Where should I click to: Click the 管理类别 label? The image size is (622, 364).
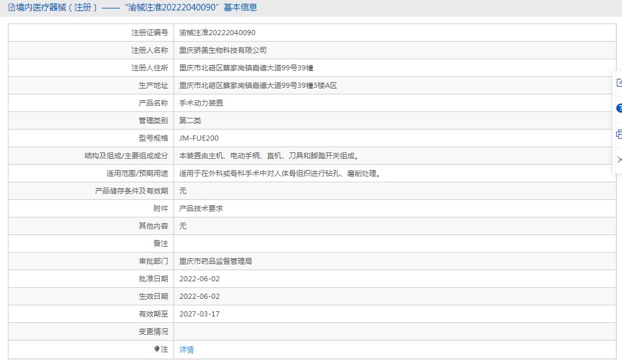click(x=153, y=120)
